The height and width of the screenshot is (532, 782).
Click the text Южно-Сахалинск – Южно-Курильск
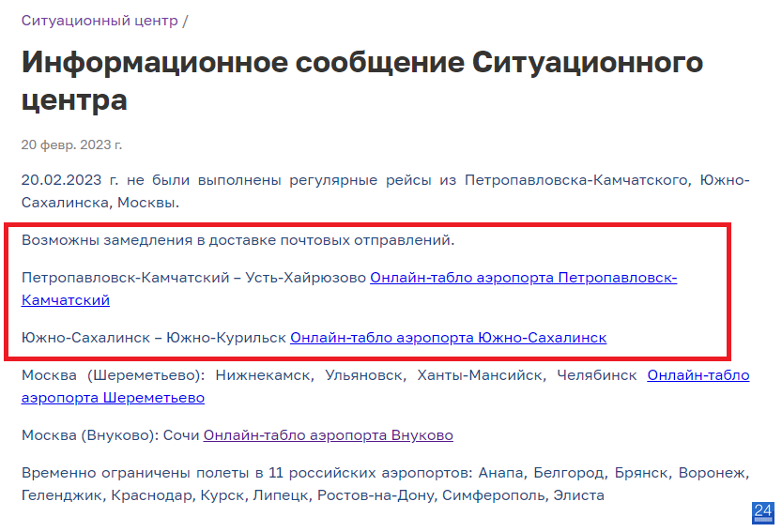154,338
